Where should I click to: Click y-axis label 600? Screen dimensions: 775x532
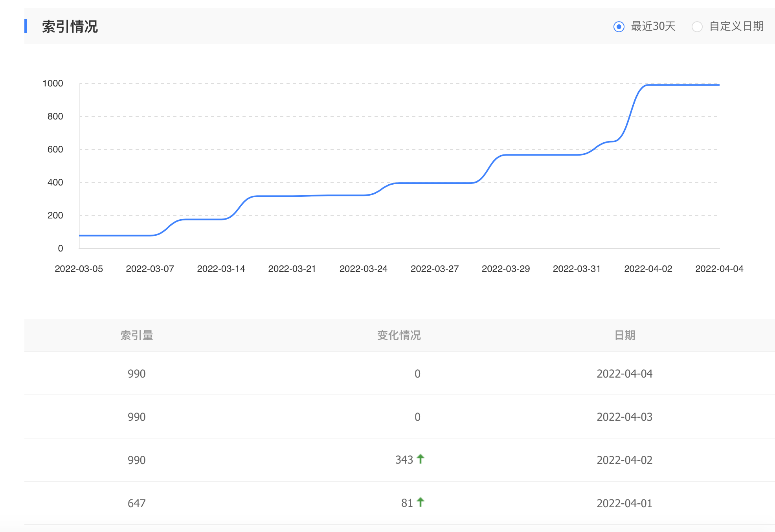click(x=55, y=149)
